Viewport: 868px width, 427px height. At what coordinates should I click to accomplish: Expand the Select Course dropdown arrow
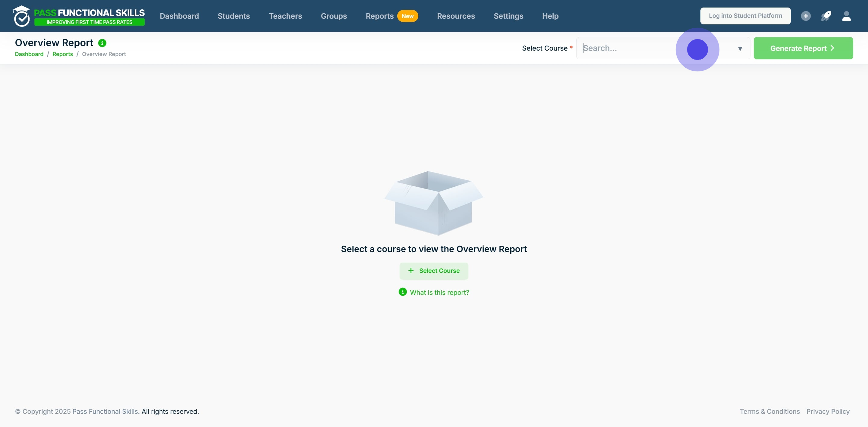(x=740, y=48)
